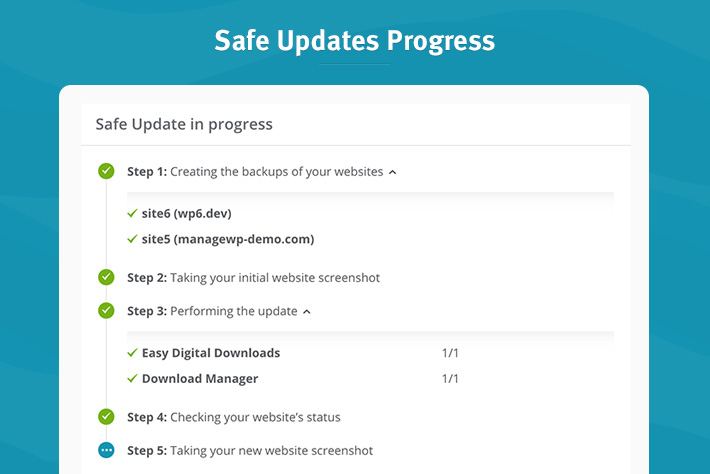This screenshot has width=710, height=474.
Task: Click the 1/1 count for Easy Digital Downloads
Action: coord(450,353)
